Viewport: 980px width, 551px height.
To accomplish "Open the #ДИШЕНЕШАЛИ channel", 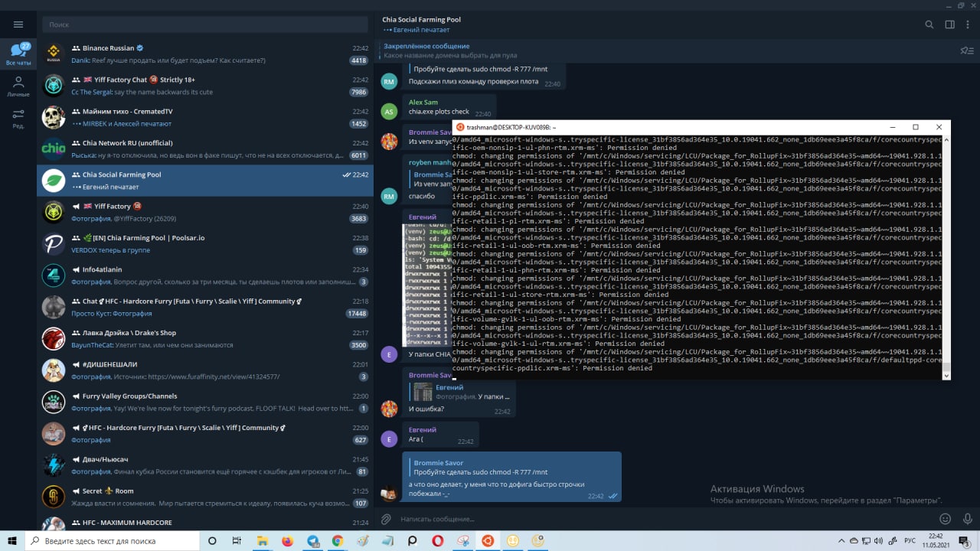I will point(205,370).
